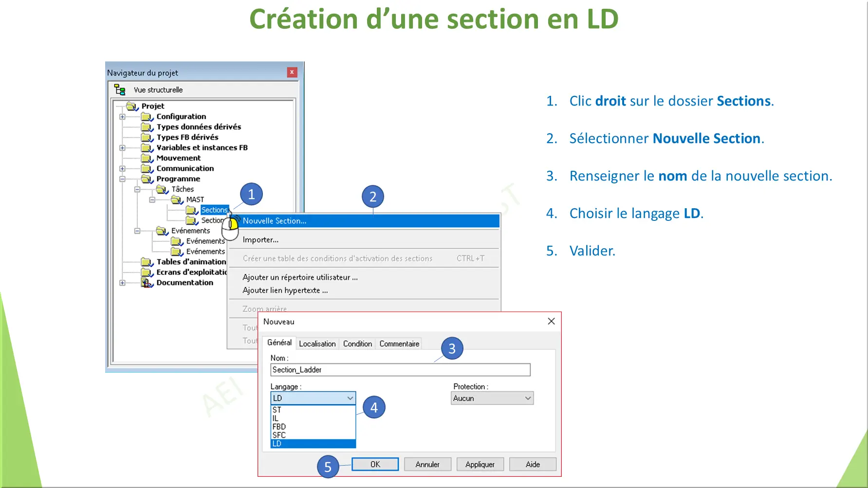Click the Types données dérivés folder icon
The image size is (868, 488).
(148, 127)
